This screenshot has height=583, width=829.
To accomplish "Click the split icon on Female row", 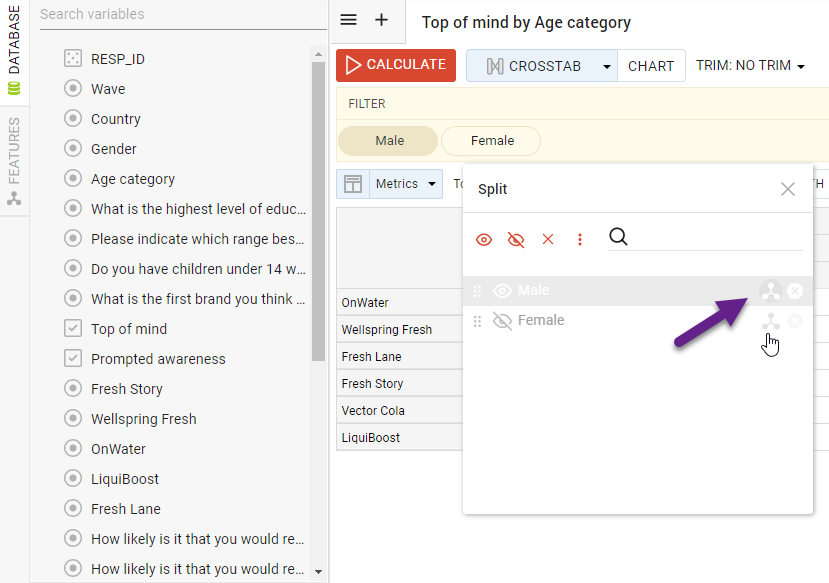I will tap(770, 321).
